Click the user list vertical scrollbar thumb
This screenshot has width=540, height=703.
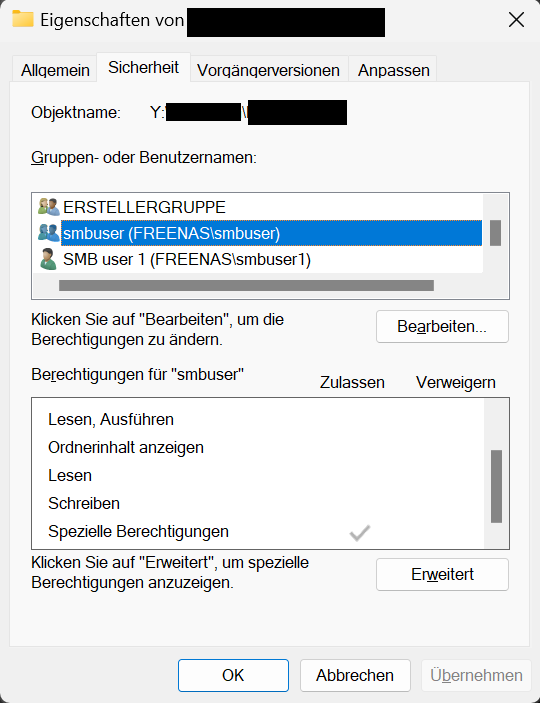point(495,233)
